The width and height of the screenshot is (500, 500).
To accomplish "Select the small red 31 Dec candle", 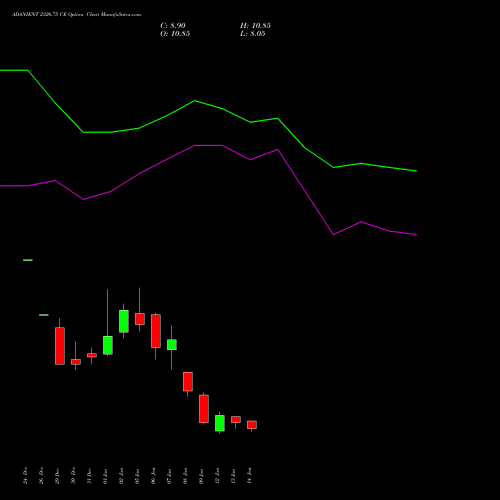I will [x=92, y=355].
